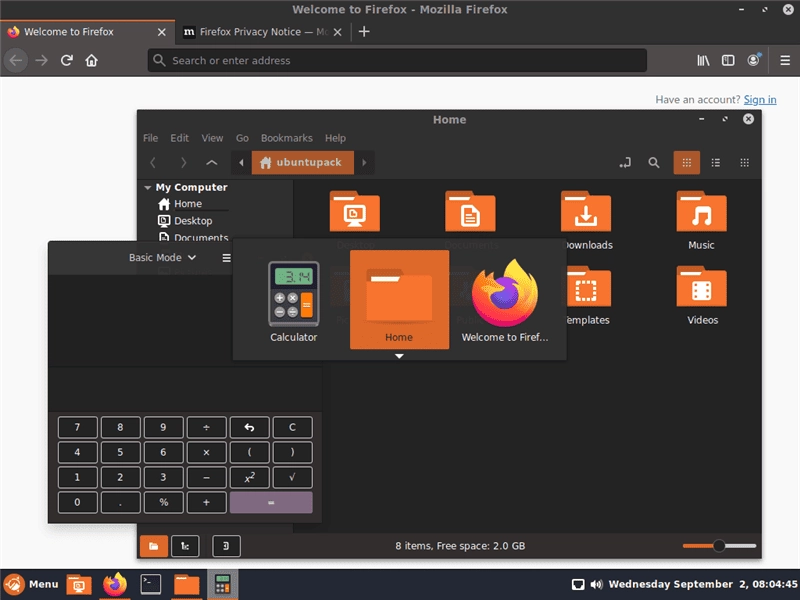The image size is (800, 600).
Task: Click calculator percent button
Action: pyautogui.click(x=163, y=503)
